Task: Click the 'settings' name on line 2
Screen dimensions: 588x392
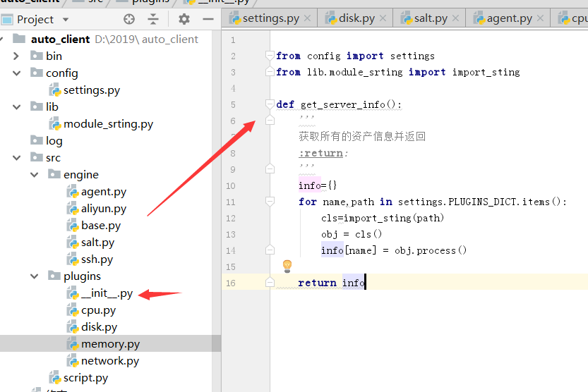Action: [412, 56]
